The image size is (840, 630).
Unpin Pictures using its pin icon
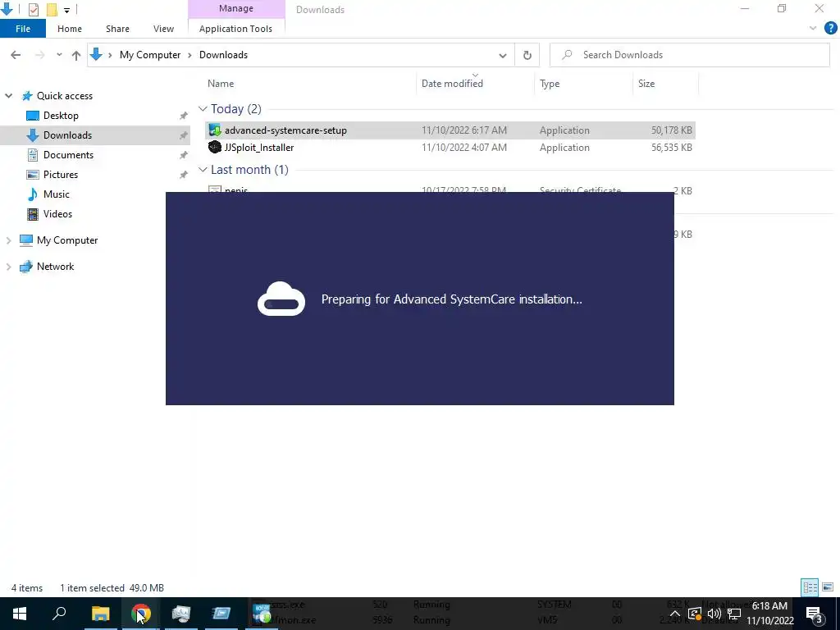pyautogui.click(x=183, y=175)
